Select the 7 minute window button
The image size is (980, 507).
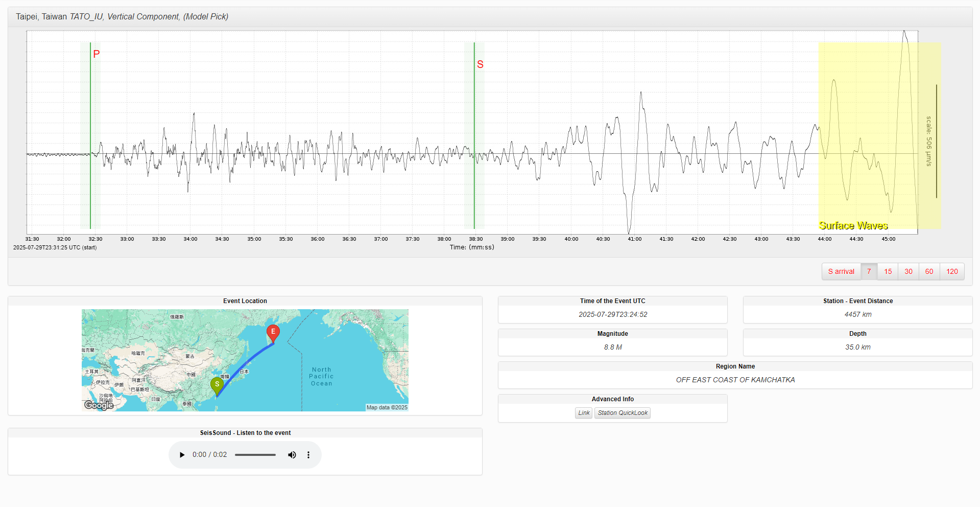(869, 271)
